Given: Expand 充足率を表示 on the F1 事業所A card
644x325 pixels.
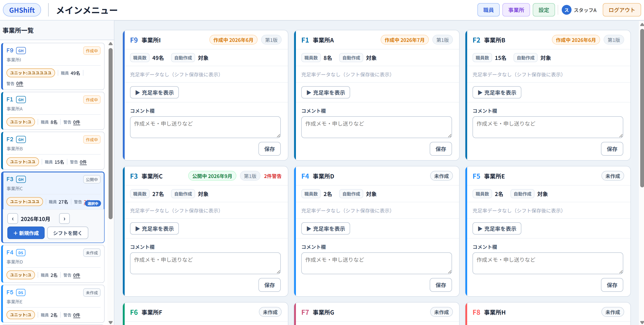Looking at the screenshot, I should (326, 92).
